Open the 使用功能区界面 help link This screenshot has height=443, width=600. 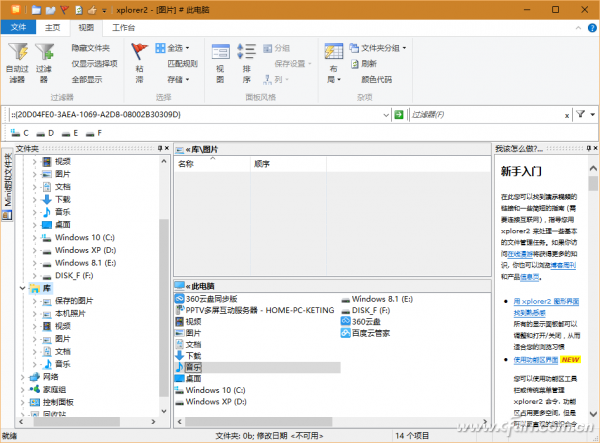[x=536, y=359]
